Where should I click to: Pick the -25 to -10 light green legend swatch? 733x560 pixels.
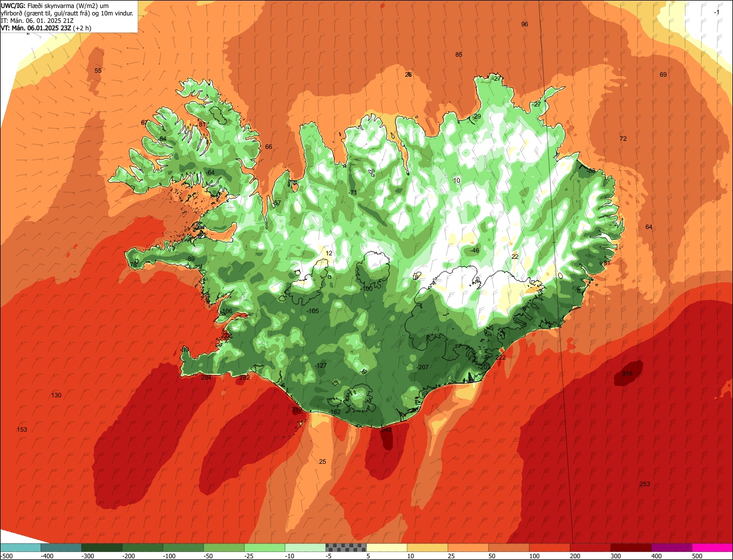264,547
